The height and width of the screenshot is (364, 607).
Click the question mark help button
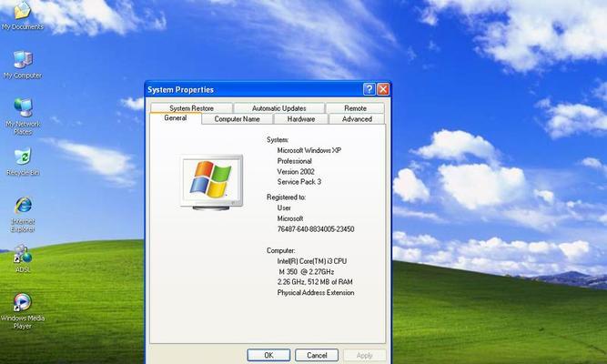pyautogui.click(x=369, y=89)
